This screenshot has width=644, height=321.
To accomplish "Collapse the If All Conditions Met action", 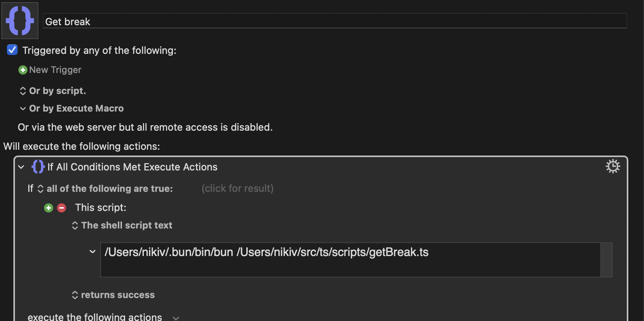I will pyautogui.click(x=21, y=167).
